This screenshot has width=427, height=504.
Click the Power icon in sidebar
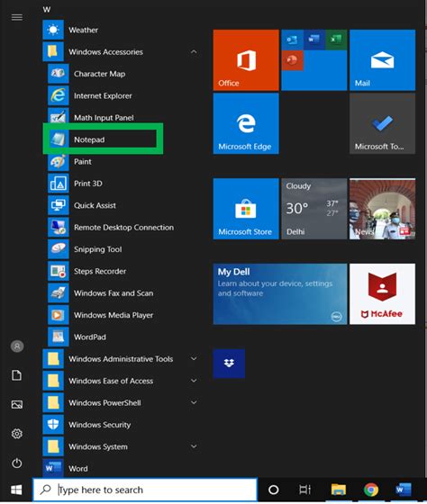17,463
